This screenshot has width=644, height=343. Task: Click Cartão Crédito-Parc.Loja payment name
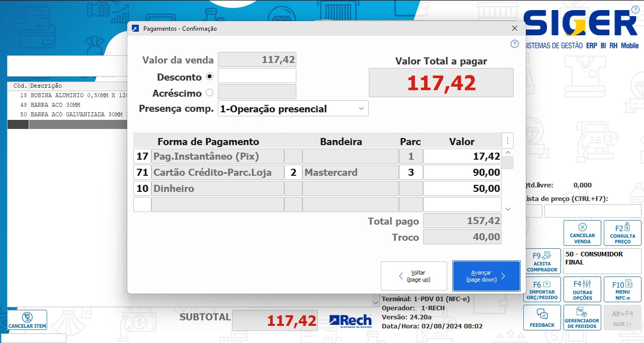(x=218, y=172)
